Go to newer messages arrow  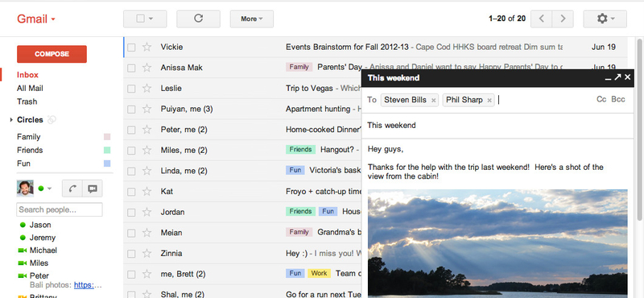[541, 19]
